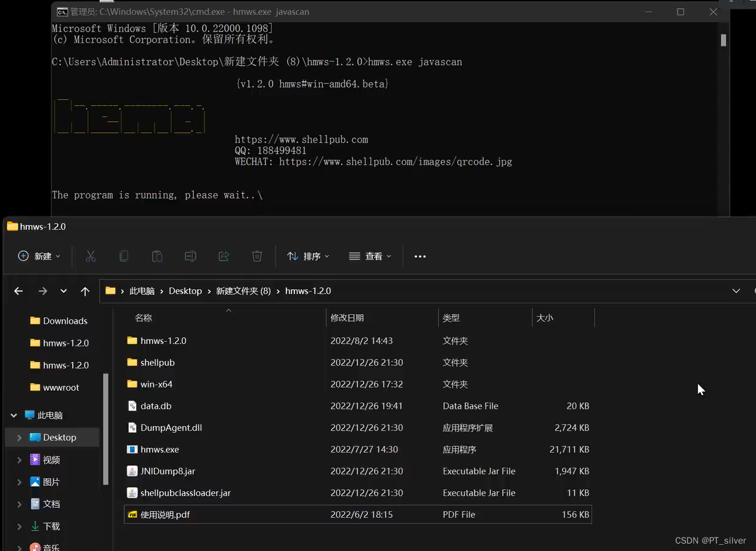Image resolution: width=756 pixels, height=551 pixels.
Task: Select 文档 in the navigation pane
Action: [51, 504]
